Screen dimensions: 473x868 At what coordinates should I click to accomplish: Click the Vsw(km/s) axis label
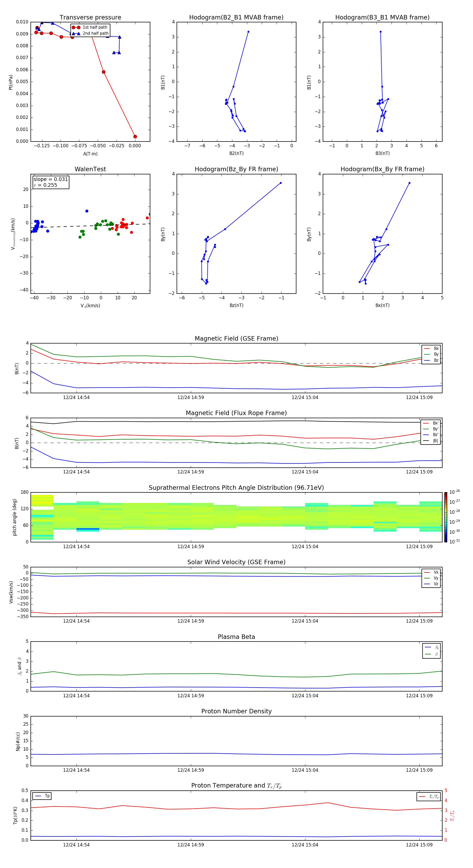[x=11, y=592]
